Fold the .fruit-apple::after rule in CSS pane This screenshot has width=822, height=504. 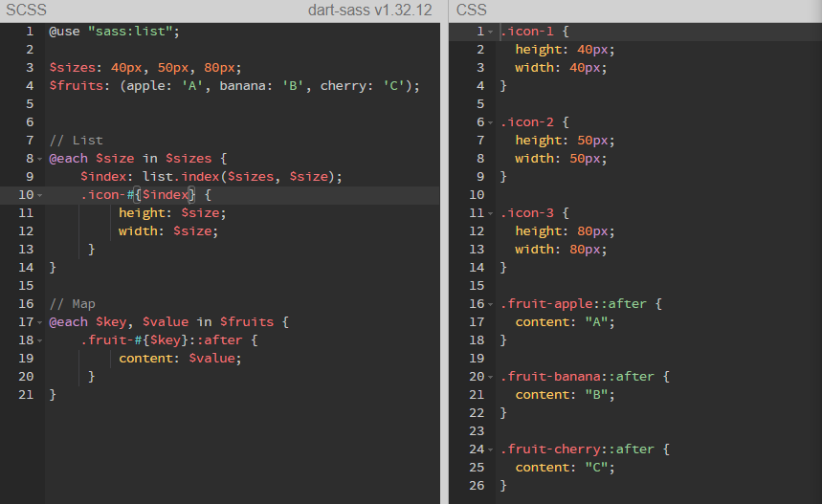pos(491,304)
